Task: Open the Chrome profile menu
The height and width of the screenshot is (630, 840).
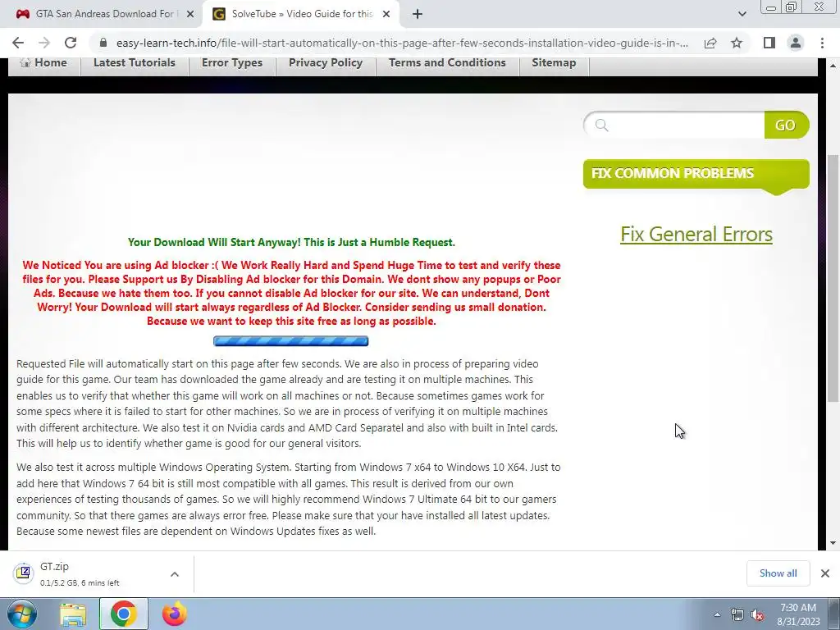Action: [796, 43]
